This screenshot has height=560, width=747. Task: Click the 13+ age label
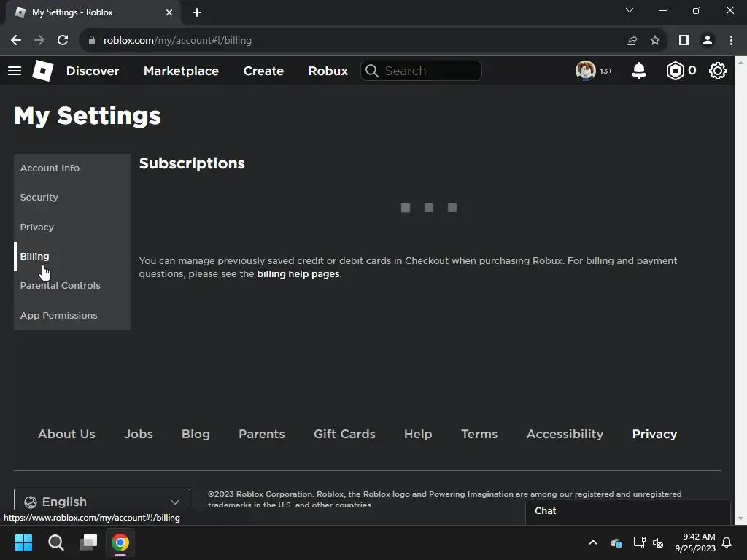606,71
